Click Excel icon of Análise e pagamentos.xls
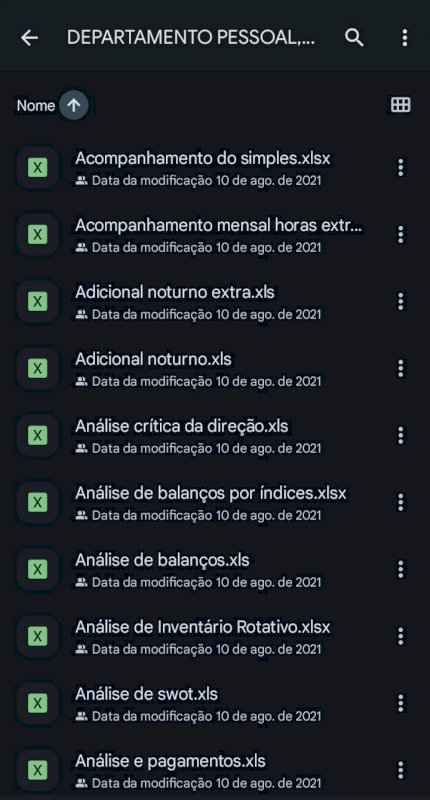 pyautogui.click(x=37, y=769)
